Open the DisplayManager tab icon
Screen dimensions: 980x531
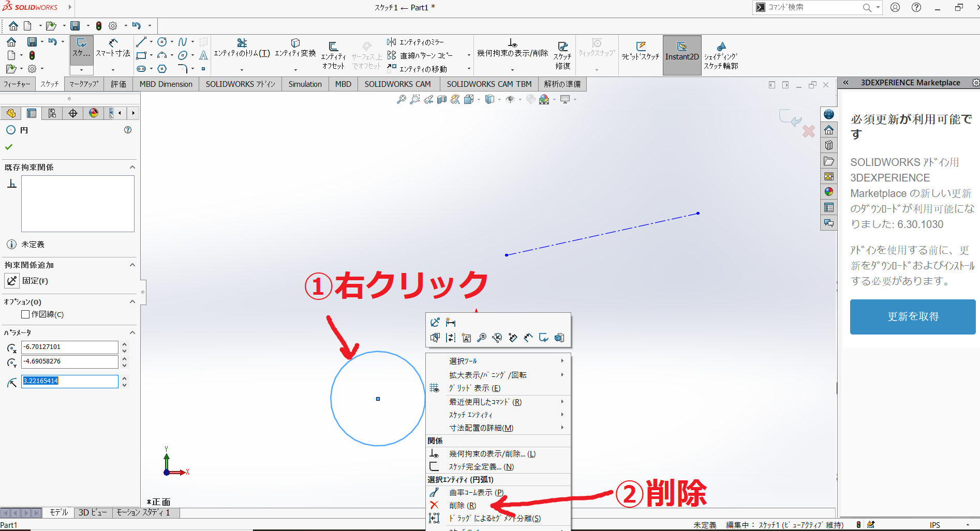tap(94, 113)
